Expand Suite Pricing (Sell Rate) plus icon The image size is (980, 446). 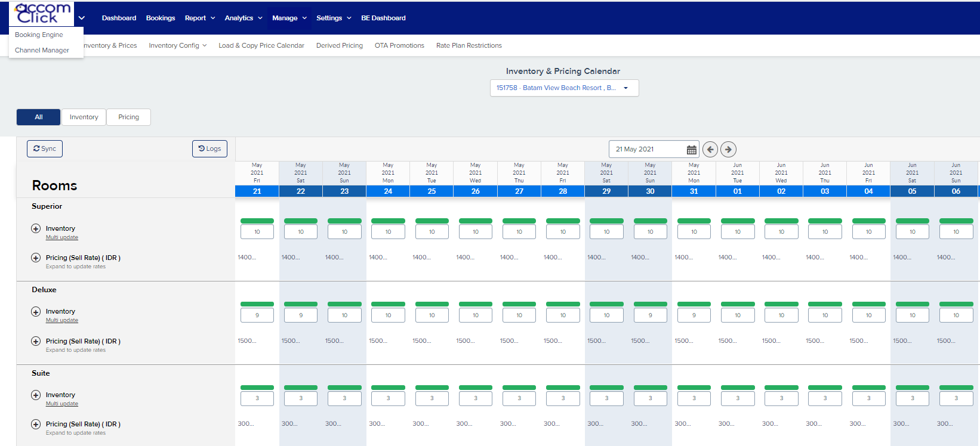(36, 425)
